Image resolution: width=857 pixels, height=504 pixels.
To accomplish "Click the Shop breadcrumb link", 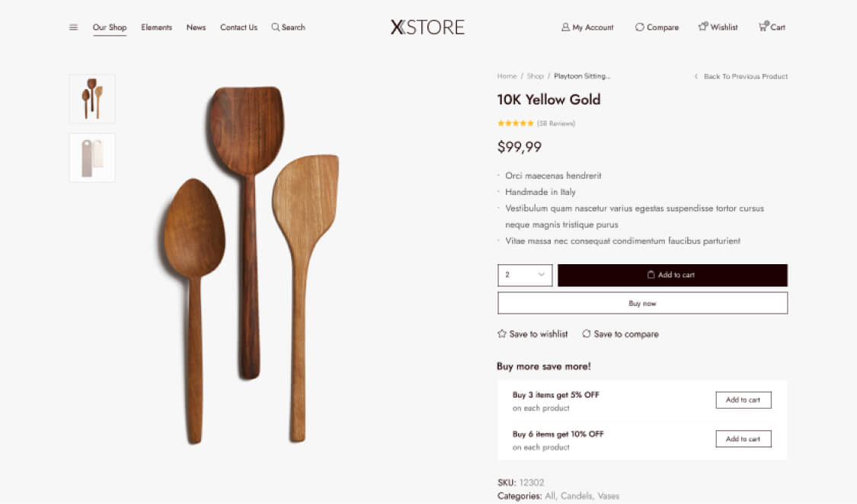I will 536,76.
